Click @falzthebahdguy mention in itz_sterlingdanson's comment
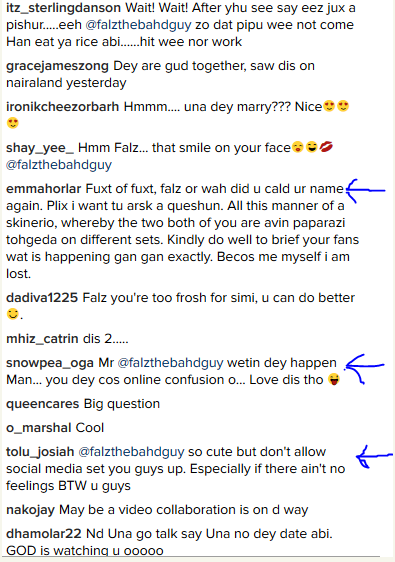Screen dimensions: 395x562 point(138,25)
